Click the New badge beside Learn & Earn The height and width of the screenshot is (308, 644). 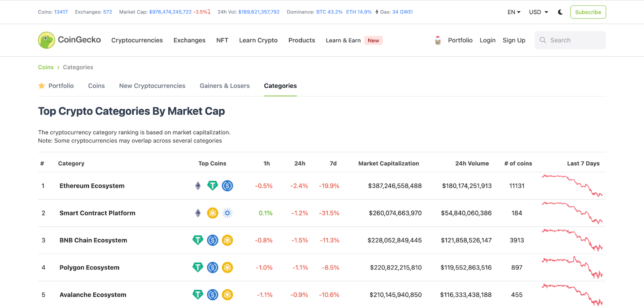tap(373, 40)
